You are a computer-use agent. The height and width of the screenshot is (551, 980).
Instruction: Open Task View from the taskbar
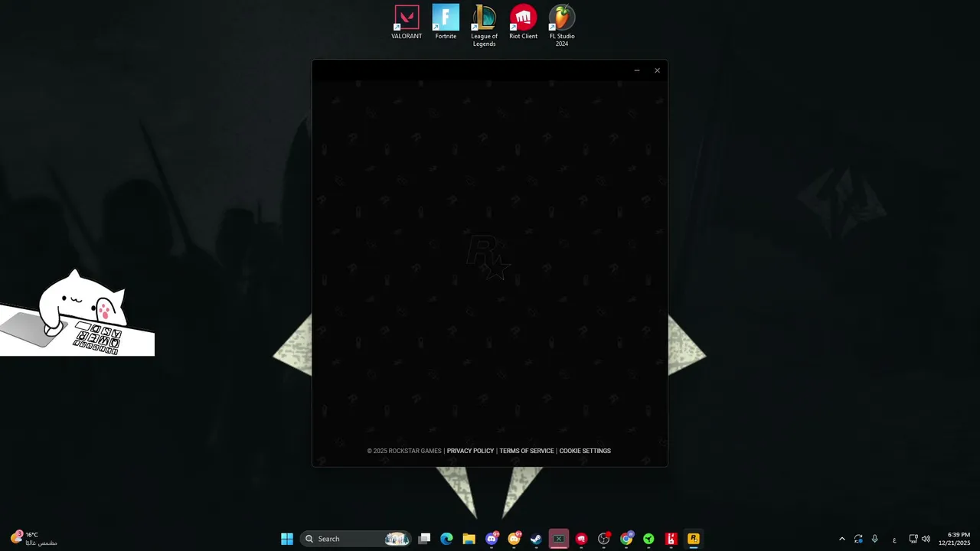[424, 539]
